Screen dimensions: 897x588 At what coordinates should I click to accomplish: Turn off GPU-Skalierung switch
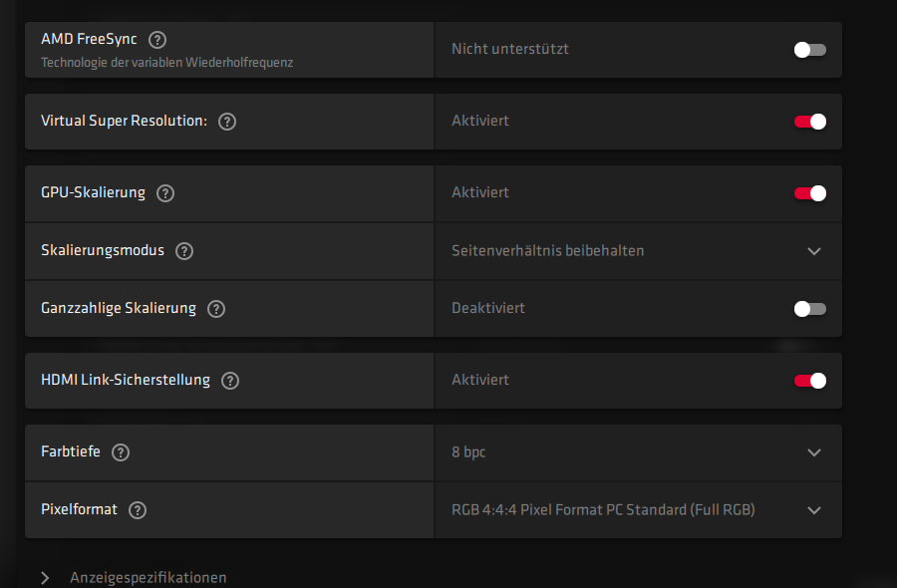tap(809, 193)
